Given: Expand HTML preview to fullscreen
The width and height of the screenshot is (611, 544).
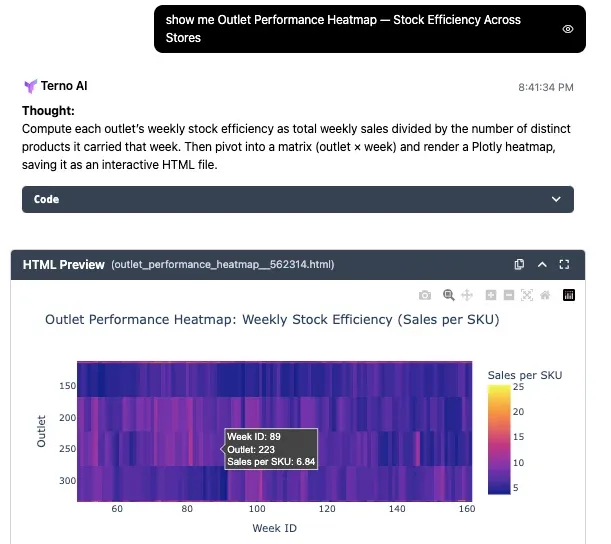Looking at the screenshot, I should 565,265.
